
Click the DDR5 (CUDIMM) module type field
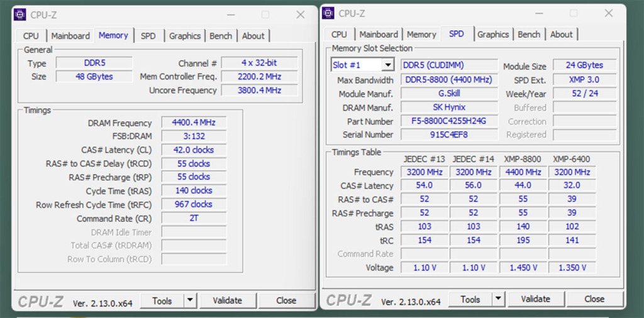click(x=449, y=65)
